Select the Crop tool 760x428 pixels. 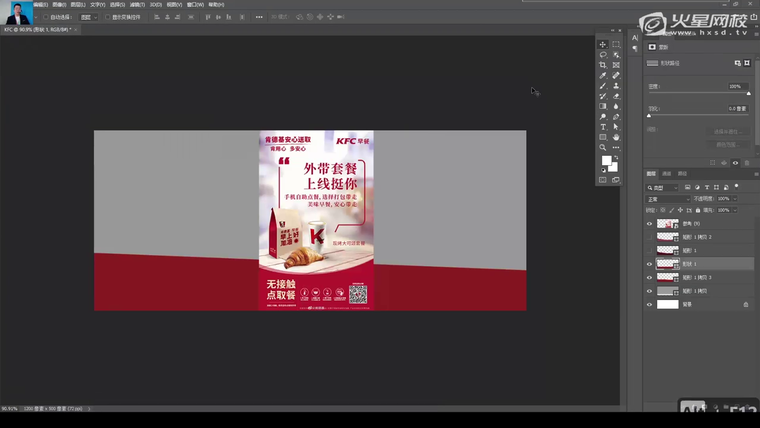point(603,65)
